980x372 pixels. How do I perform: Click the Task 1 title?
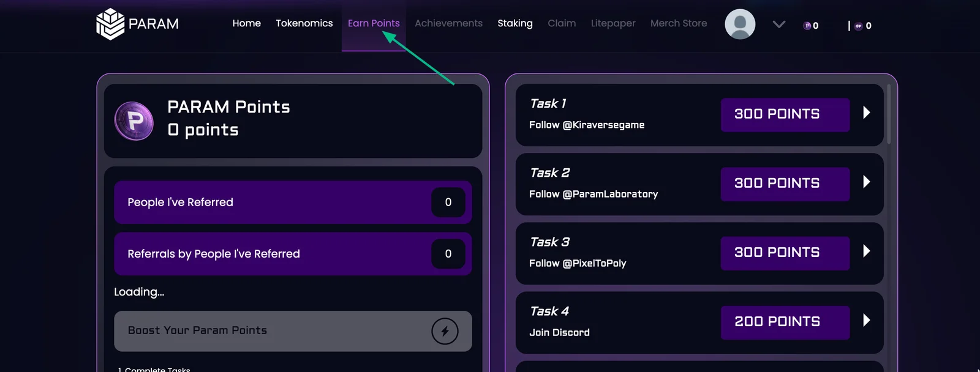point(548,103)
